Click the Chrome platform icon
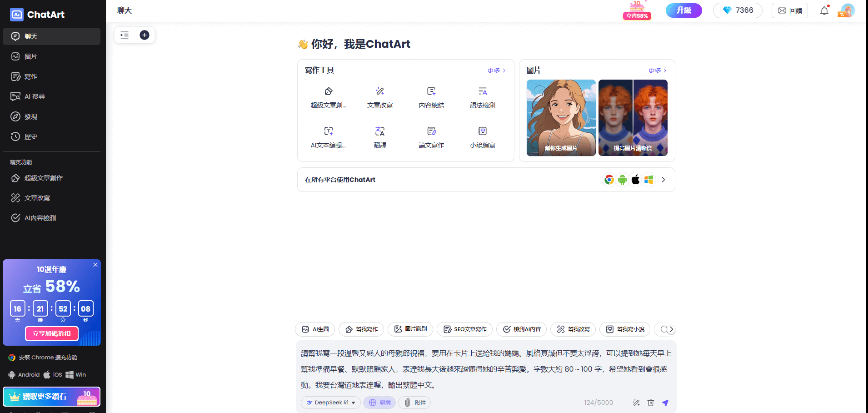 (609, 180)
